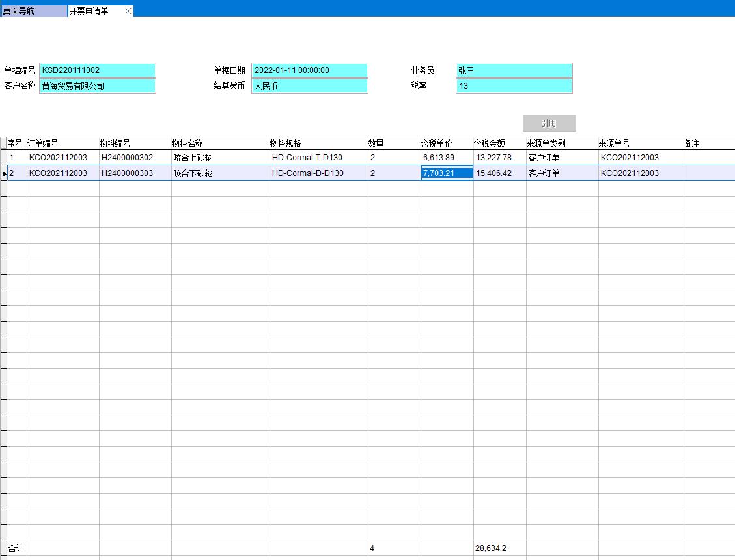This screenshot has height=560, width=735.
Task: Focus the 单据编号 field KSD220111002
Action: 98,70
